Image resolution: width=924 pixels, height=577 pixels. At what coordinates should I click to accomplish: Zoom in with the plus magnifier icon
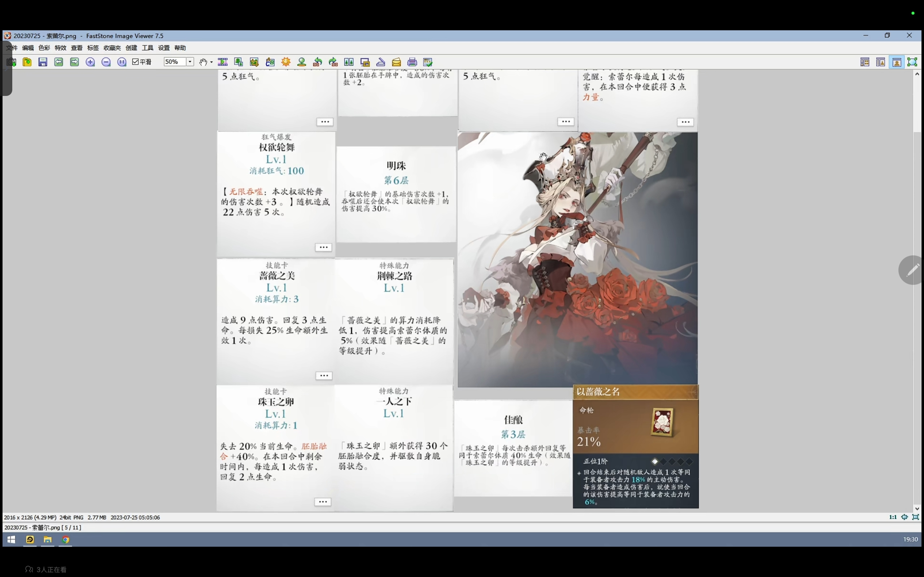[x=90, y=62]
